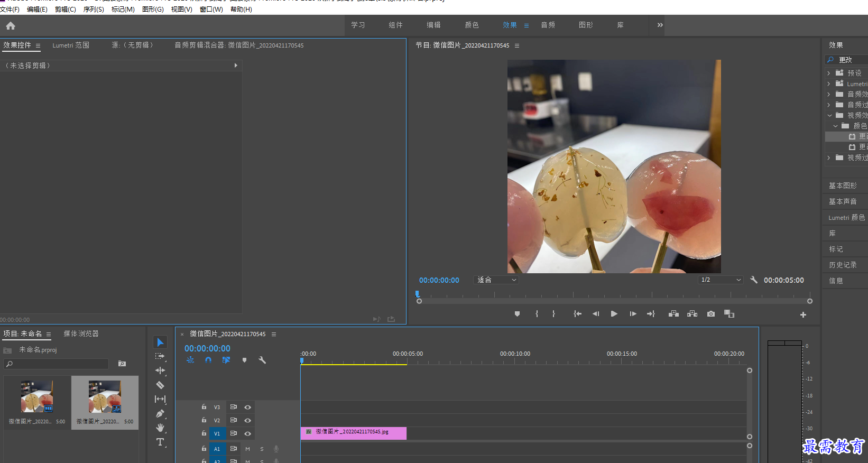Click the Comparison View icon

point(730,314)
